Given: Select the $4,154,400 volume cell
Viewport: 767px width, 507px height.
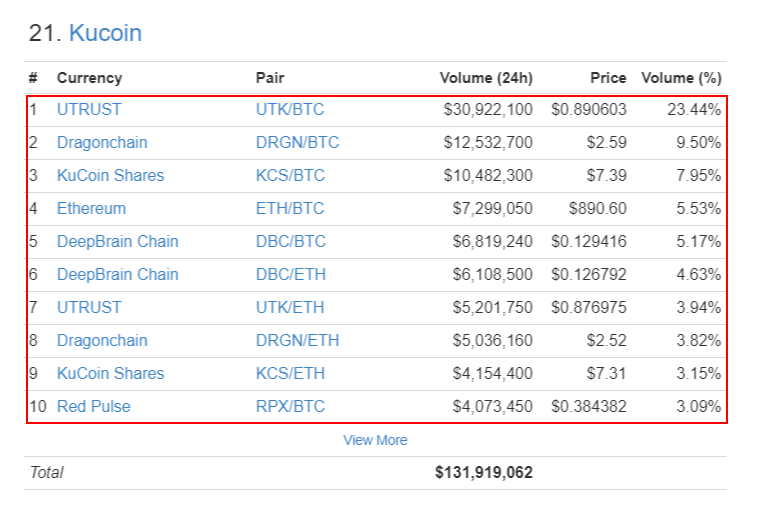Looking at the screenshot, I should point(493,373).
